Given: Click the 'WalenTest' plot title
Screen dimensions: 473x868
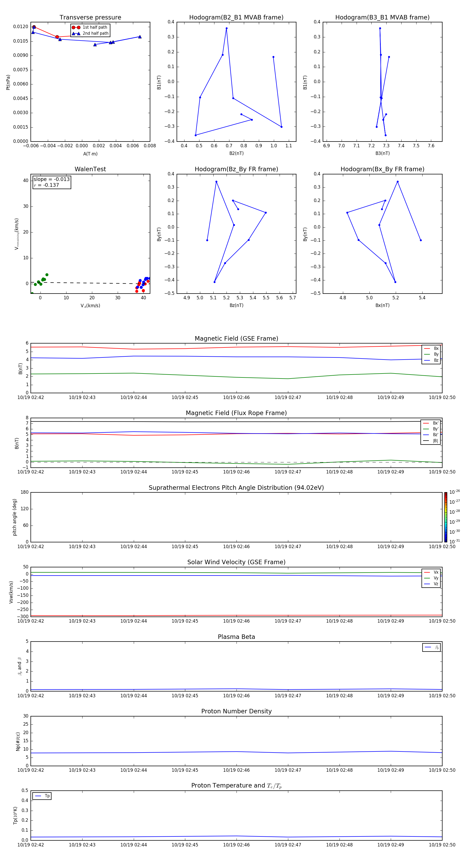Looking at the screenshot, I should (x=90, y=169).
